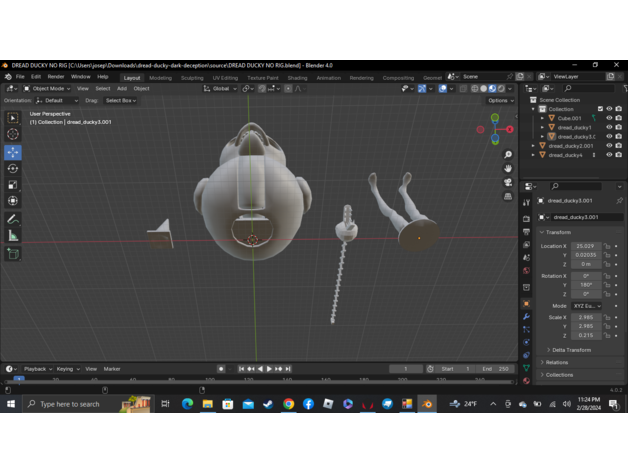Screen dimensions: 628x472
Task: Open the Render menu
Action: click(x=56, y=76)
